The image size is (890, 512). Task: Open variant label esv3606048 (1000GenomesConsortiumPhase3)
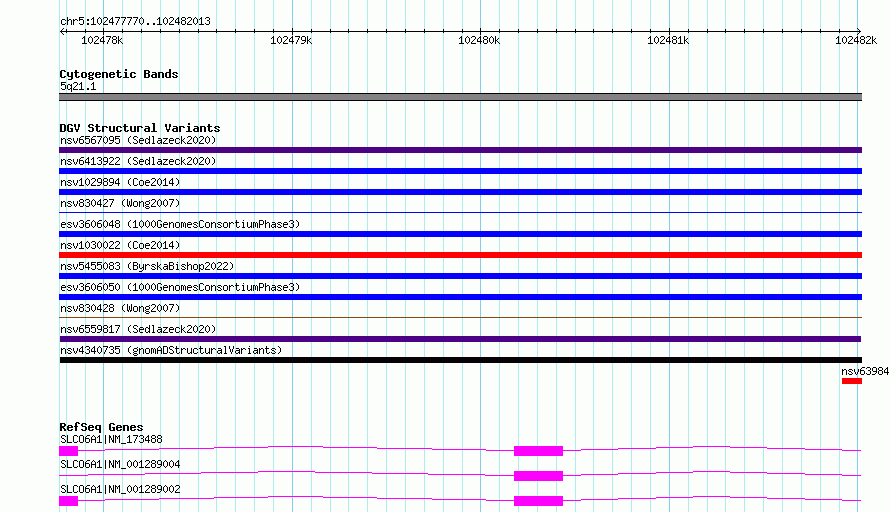click(x=180, y=224)
